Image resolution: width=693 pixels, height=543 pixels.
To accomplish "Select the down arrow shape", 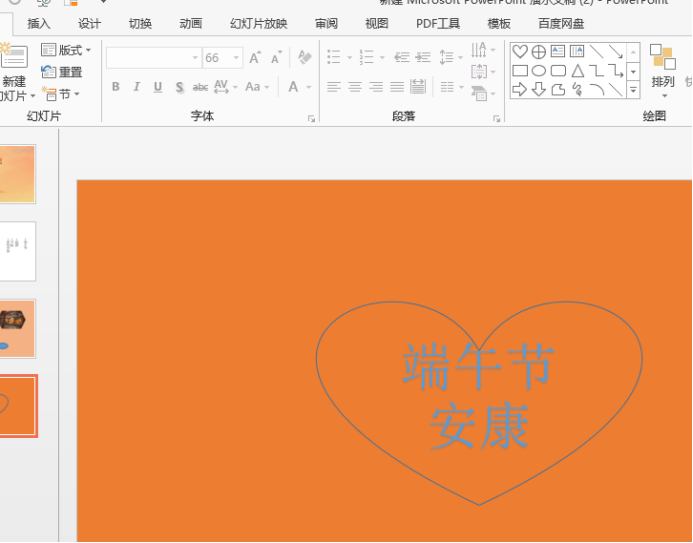I will point(539,90).
